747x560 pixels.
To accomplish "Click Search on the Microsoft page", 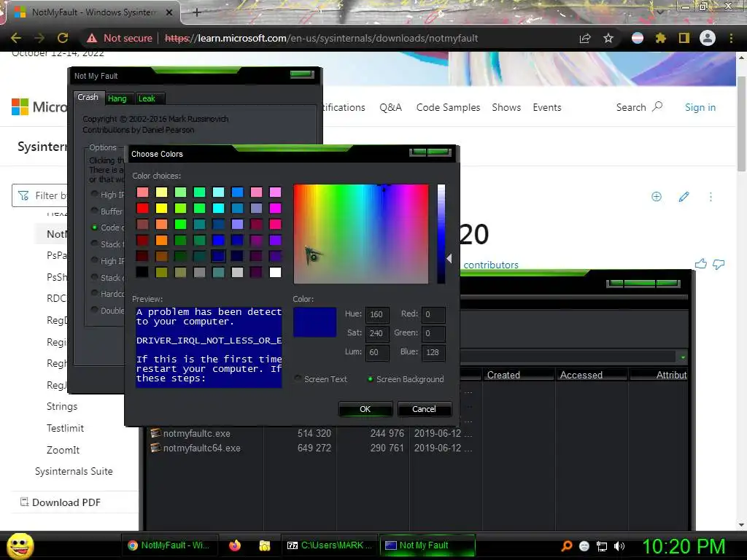I will coord(639,107).
